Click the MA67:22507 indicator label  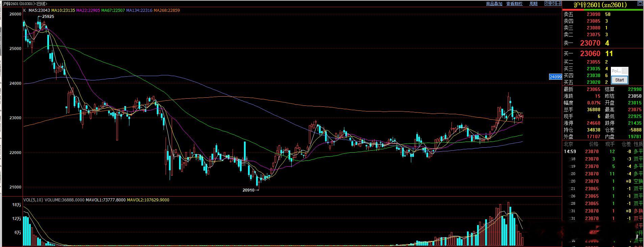tap(113, 10)
